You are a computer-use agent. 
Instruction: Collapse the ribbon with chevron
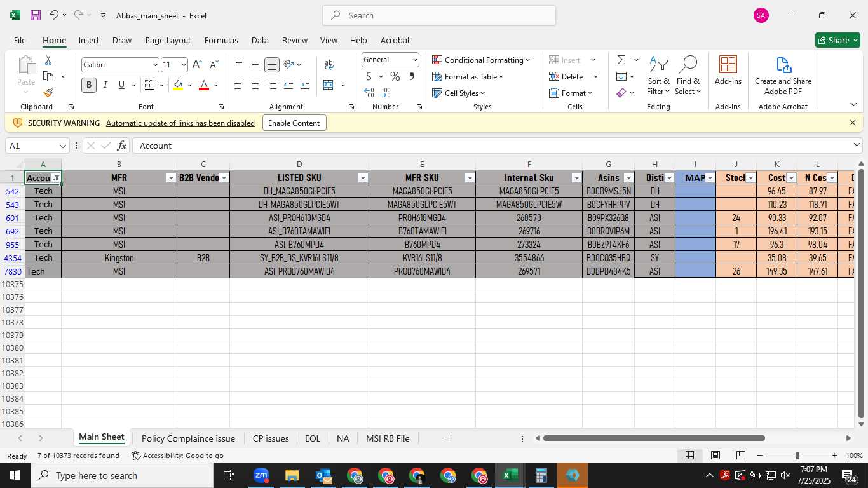[x=853, y=104]
